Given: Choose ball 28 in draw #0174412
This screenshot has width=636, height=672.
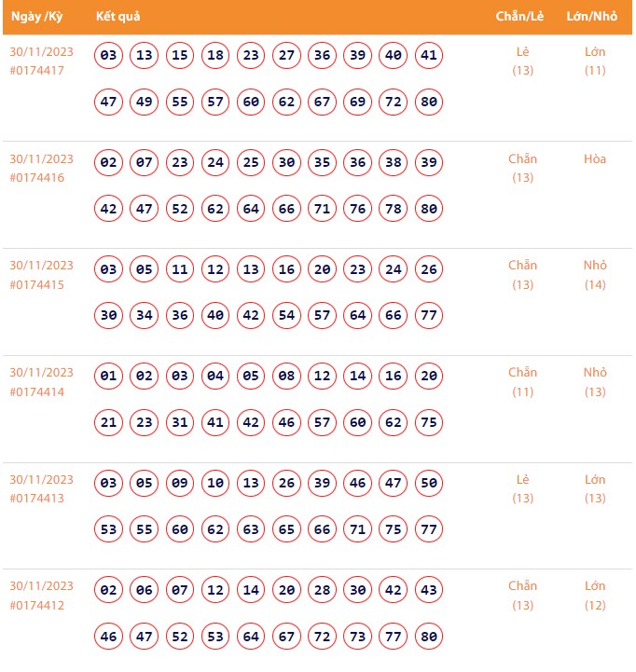Looking at the screenshot, I should pos(323,590).
